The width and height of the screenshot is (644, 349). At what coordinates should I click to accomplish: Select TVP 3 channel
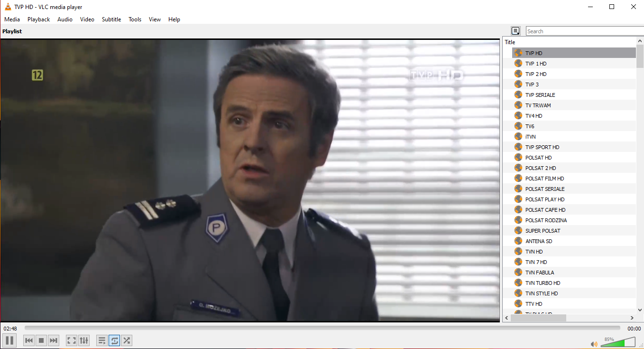(574, 85)
